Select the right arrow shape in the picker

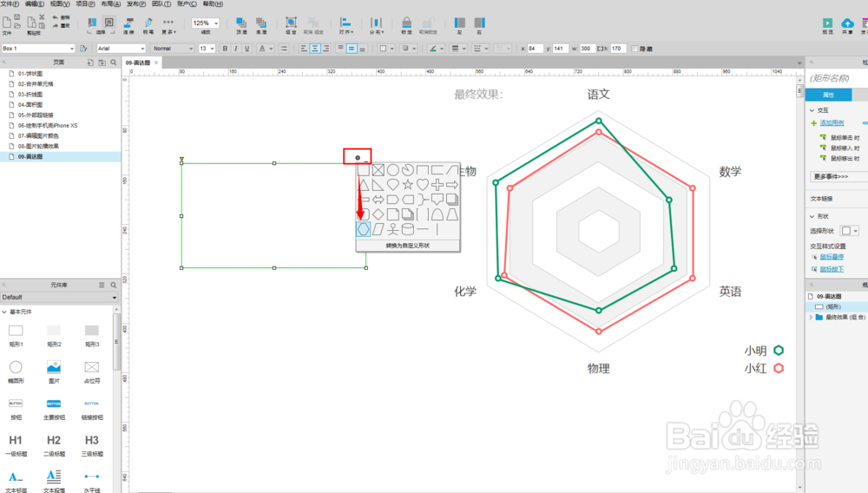pyautogui.click(x=452, y=185)
